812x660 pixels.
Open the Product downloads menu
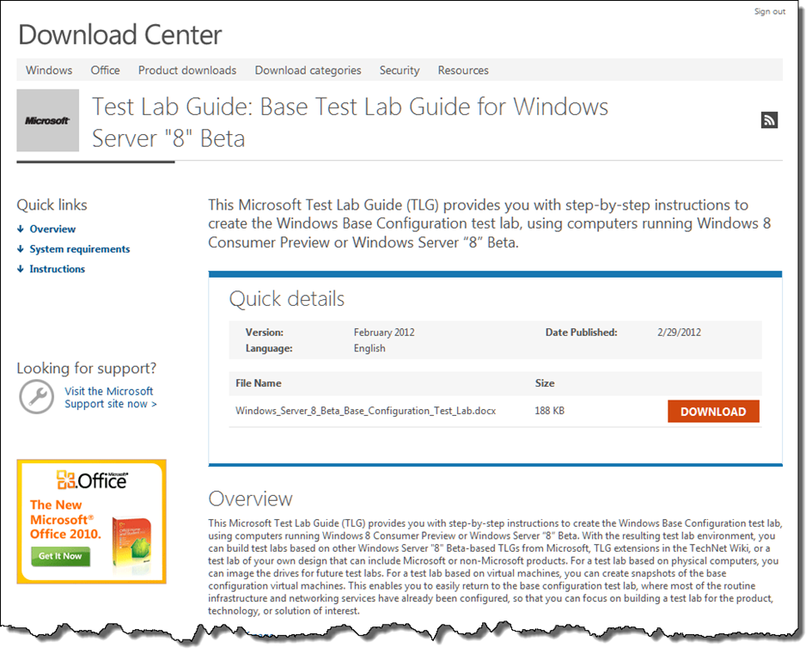(187, 70)
